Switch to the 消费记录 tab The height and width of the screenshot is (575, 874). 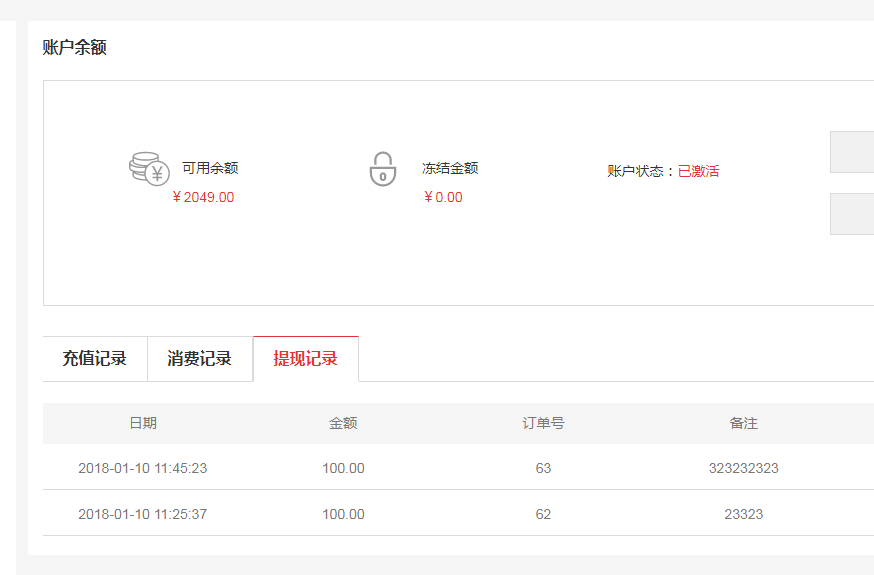[200, 359]
